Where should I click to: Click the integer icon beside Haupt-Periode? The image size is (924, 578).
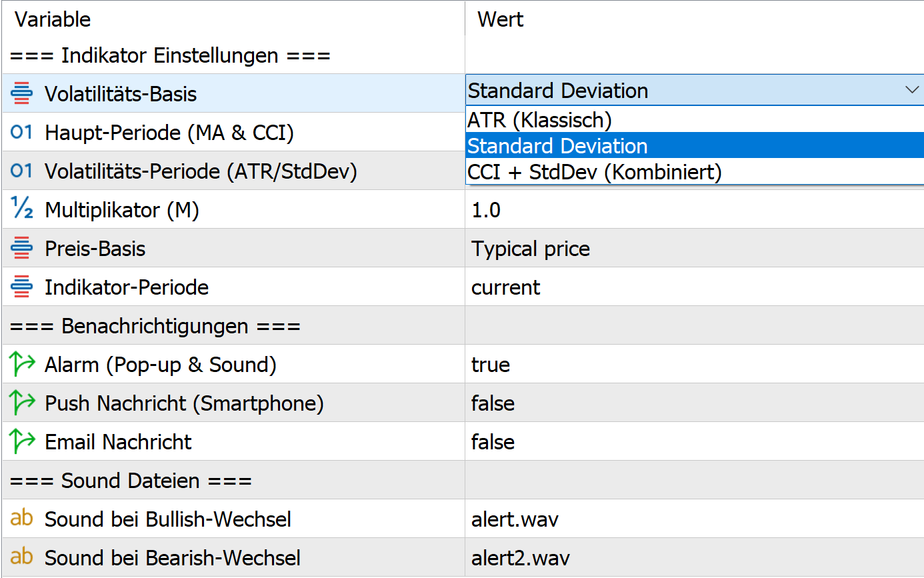click(x=22, y=132)
